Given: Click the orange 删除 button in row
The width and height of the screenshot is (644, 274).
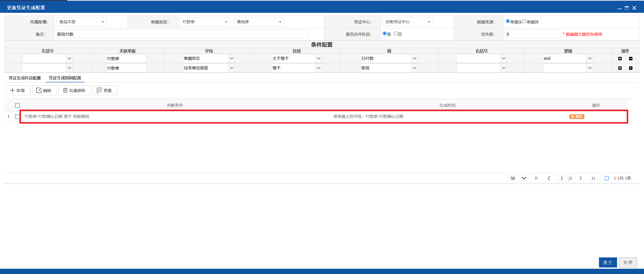Looking at the screenshot, I should pos(577,117).
